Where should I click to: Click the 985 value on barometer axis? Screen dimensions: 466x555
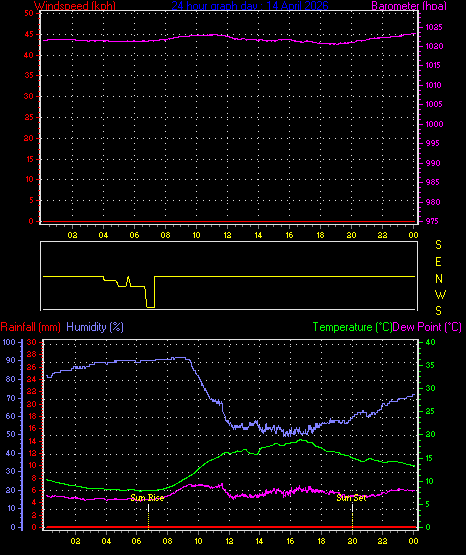click(x=432, y=182)
